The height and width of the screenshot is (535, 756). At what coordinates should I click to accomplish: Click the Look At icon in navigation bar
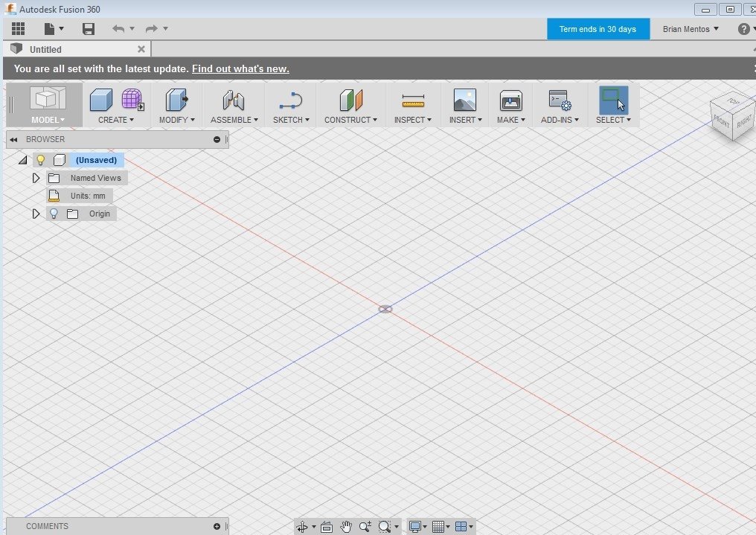[327, 527]
